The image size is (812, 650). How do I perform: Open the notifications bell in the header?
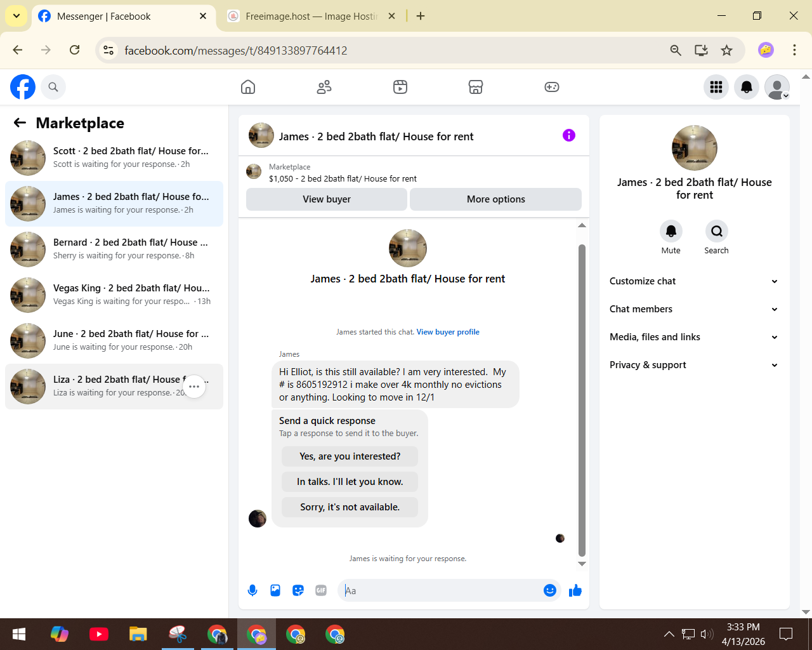click(747, 87)
